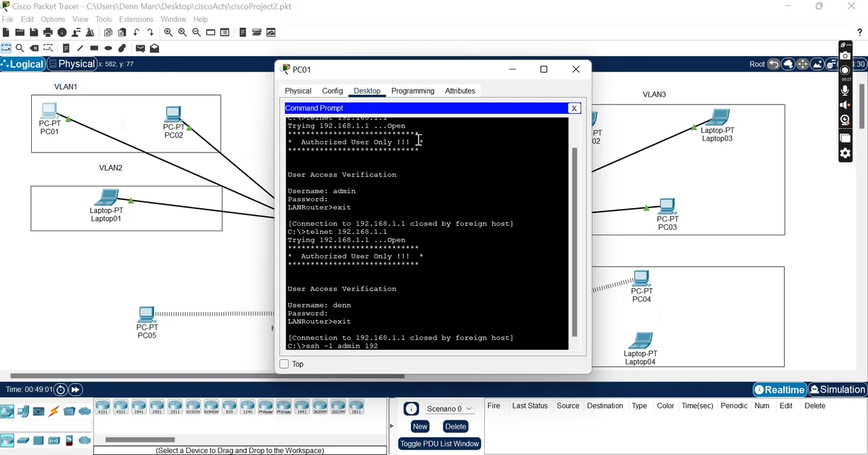868x455 pixels.
Task: Choose the Place Note tool
Action: (x=66, y=48)
